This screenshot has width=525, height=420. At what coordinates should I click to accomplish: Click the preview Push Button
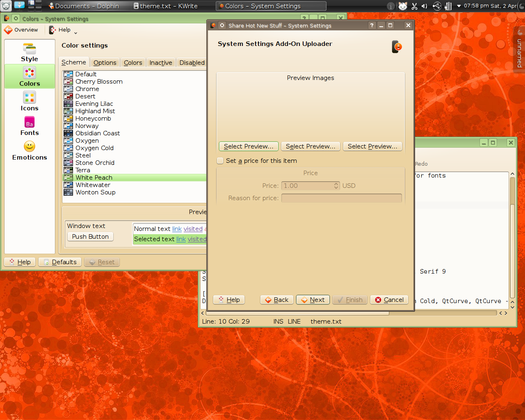[x=90, y=237]
